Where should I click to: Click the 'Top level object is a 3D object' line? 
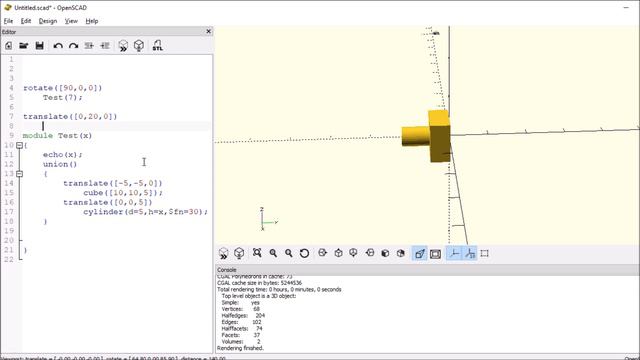click(259, 296)
